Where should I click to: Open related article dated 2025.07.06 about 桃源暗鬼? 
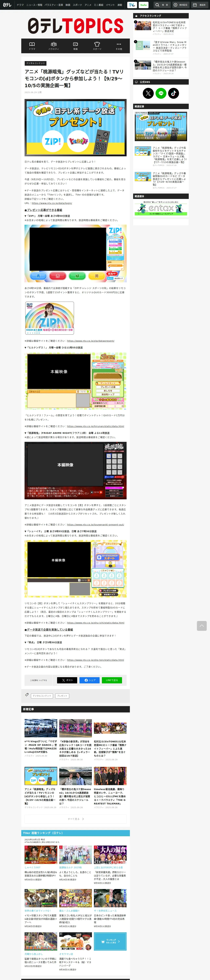click(x=161, y=156)
